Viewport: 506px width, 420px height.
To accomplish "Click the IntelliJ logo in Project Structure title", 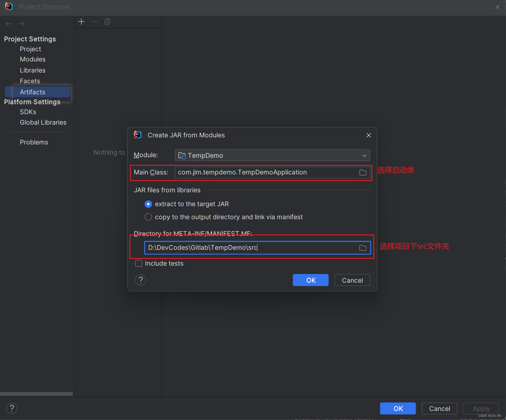I will 9,7.
